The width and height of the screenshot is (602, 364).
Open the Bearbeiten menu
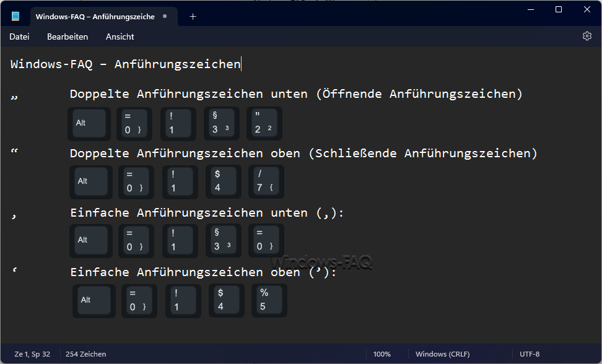click(68, 37)
